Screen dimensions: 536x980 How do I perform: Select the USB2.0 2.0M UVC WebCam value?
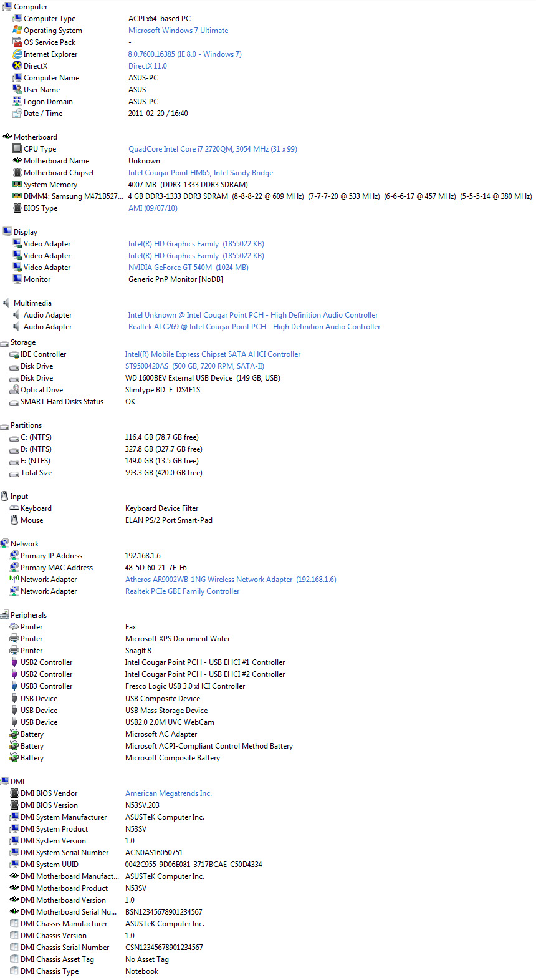pyautogui.click(x=170, y=722)
